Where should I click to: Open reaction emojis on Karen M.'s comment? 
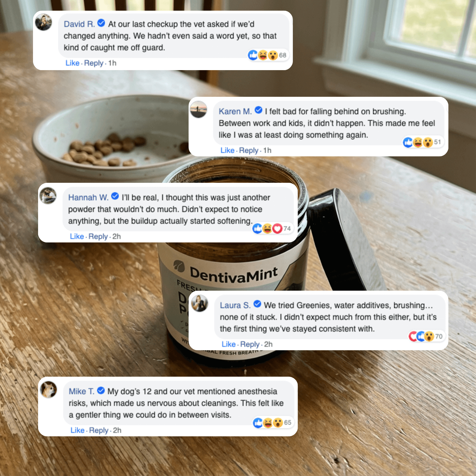point(422,142)
